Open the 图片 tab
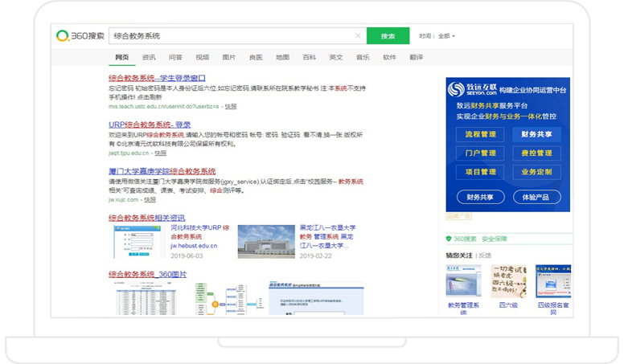Screen dimensions: 624x364 pyautogui.click(x=229, y=57)
